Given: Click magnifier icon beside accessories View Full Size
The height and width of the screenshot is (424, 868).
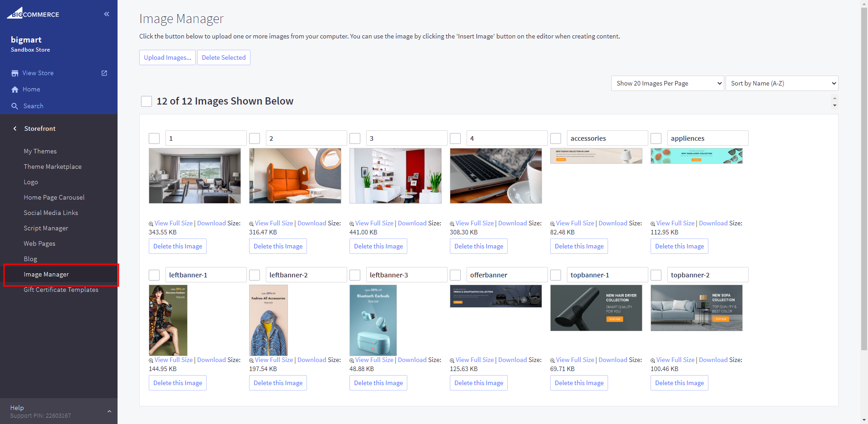Looking at the screenshot, I should (552, 224).
